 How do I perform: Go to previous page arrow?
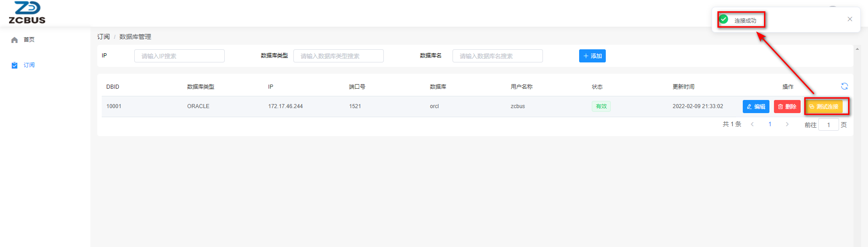click(752, 124)
